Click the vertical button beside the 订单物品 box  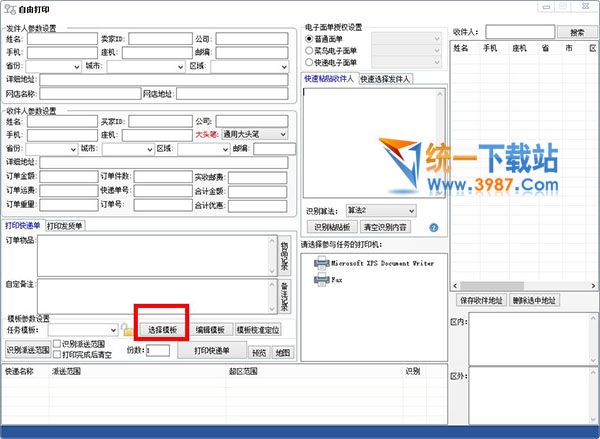284,256
